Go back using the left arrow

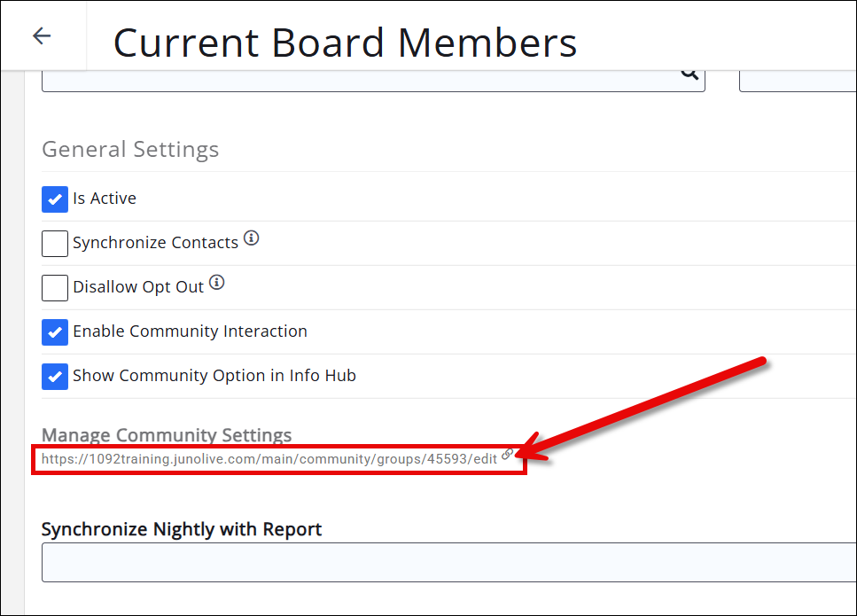42,35
